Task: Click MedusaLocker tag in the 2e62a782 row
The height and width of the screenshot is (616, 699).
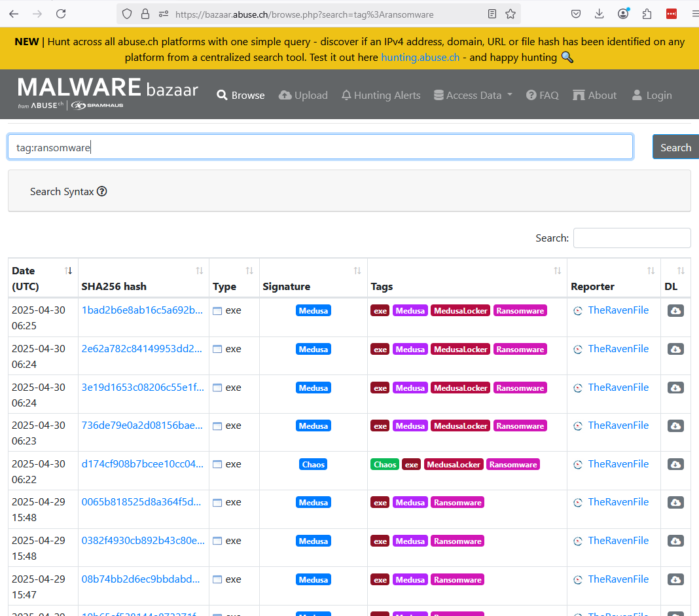Action: tap(461, 349)
